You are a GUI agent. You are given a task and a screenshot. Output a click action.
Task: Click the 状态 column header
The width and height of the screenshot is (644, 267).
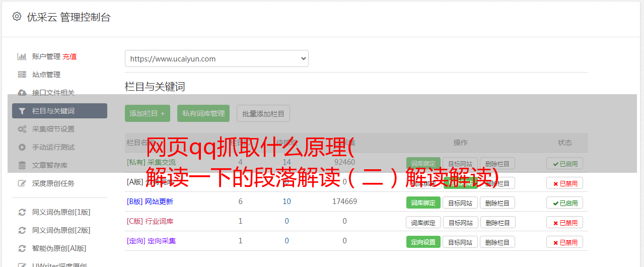565,143
